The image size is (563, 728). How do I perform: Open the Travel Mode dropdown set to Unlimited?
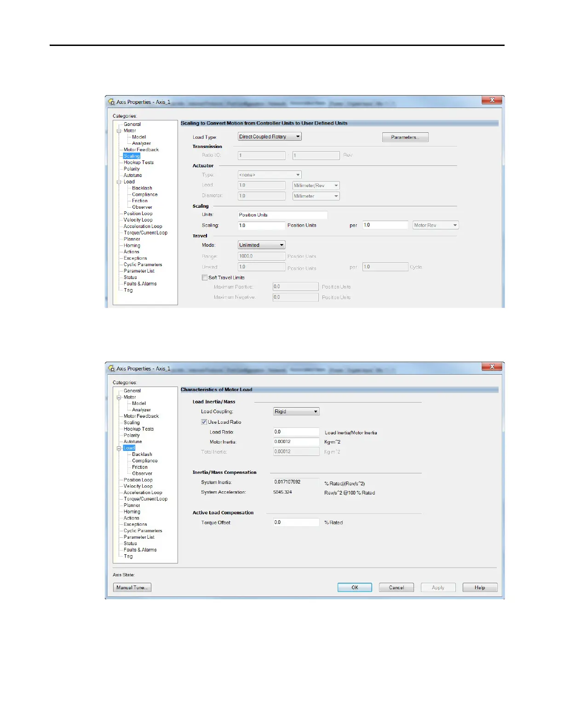click(262, 245)
